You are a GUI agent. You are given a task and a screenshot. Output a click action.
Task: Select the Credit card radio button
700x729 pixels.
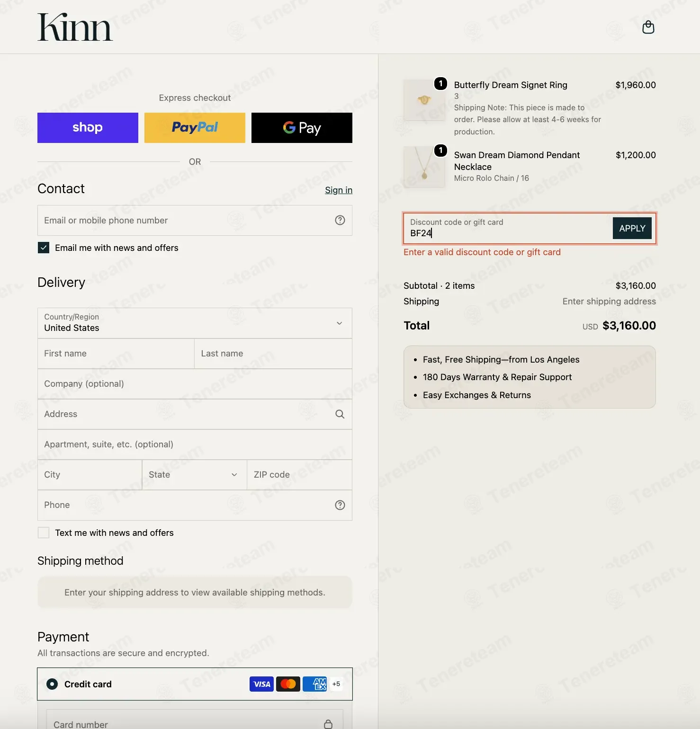(x=52, y=684)
